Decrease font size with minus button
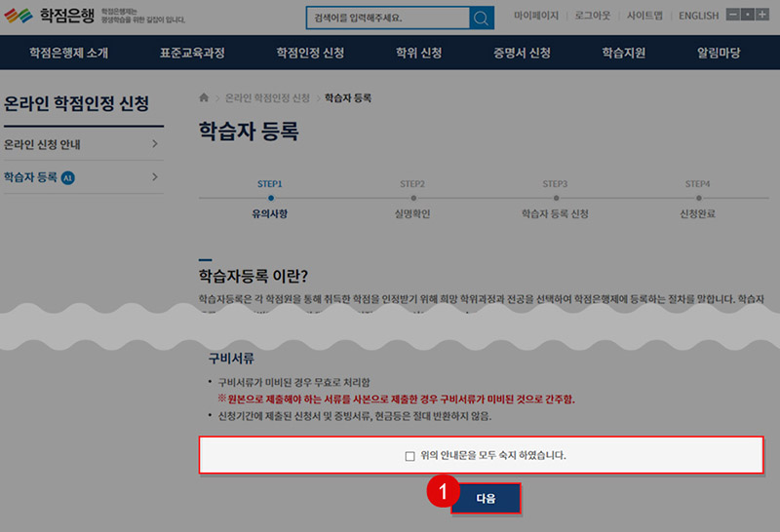The width and height of the screenshot is (780, 532). coord(733,17)
